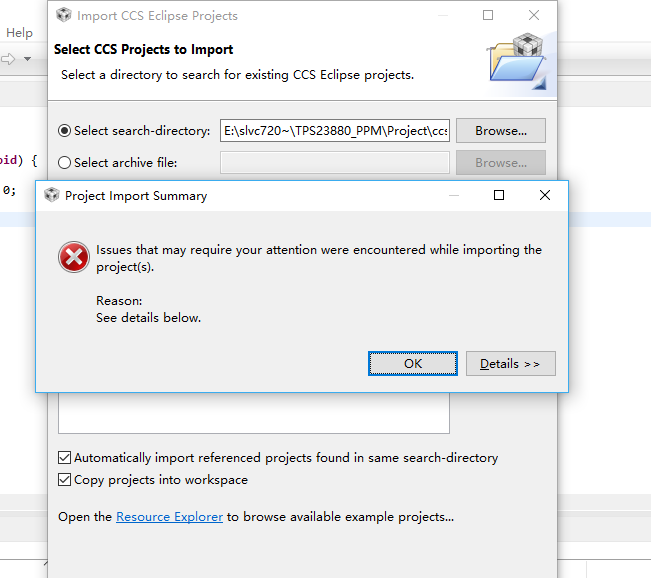Viewport: 651px width, 578px height.
Task: Choose the Select archive file radio option
Action: pos(64,162)
